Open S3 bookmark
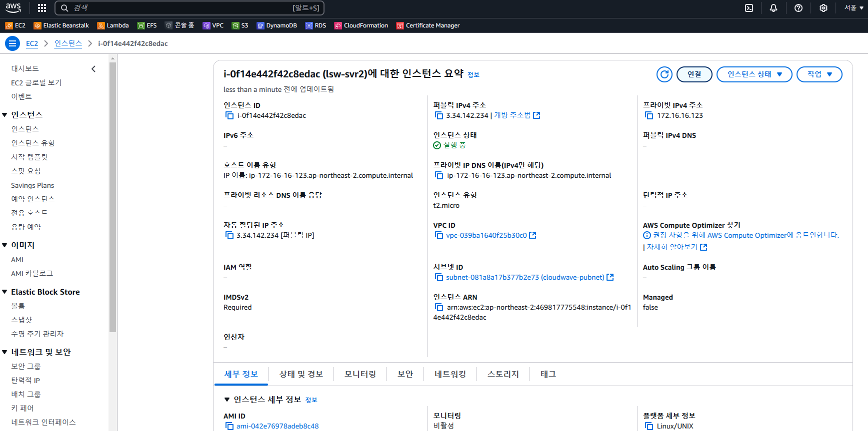868x431 pixels. click(240, 25)
